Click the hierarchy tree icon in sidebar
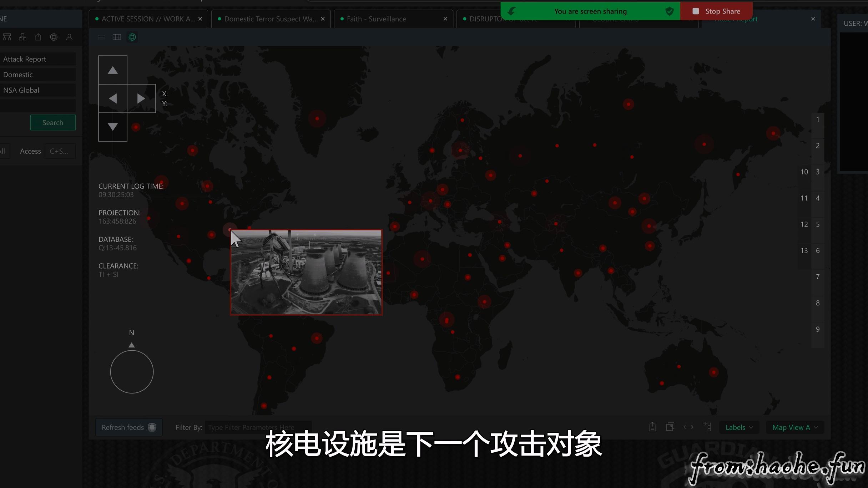The height and width of the screenshot is (488, 868). pyautogui.click(x=22, y=37)
